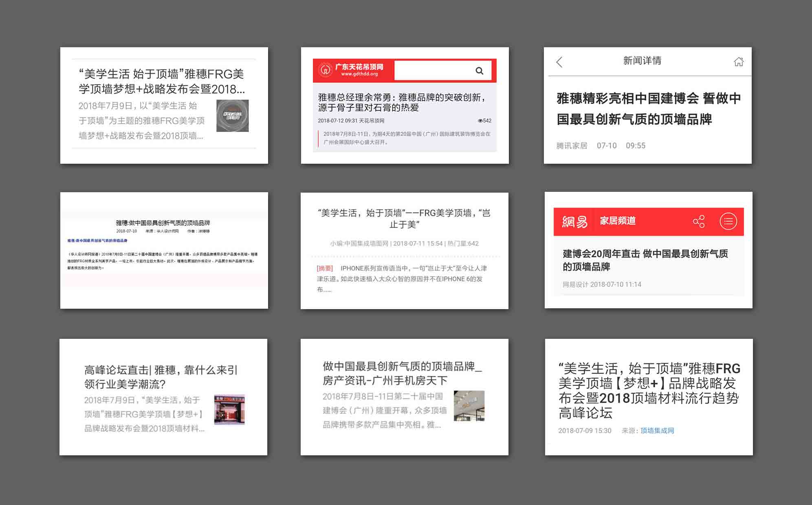
Task: Click the 顶墙集成网 source link
Action: tap(657, 431)
